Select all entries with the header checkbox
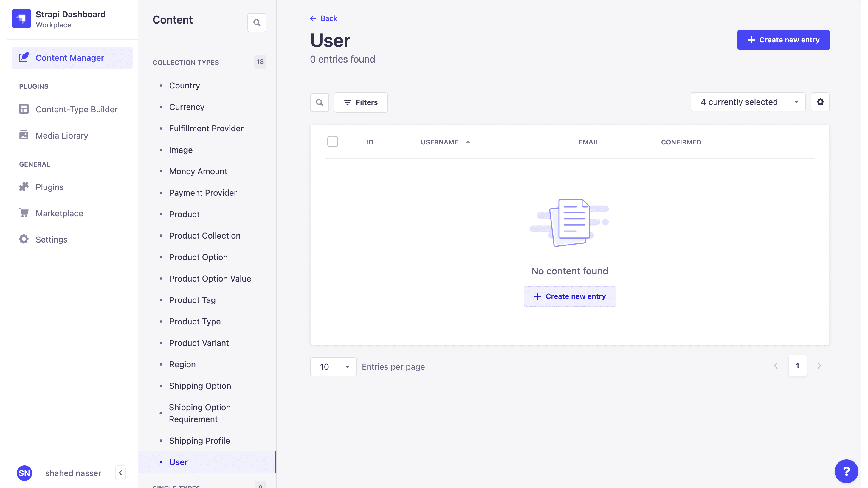868x488 pixels. pos(333,142)
